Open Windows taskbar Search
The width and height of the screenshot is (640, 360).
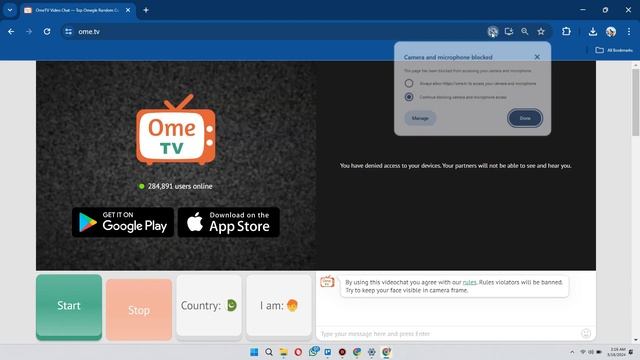pos(269,352)
